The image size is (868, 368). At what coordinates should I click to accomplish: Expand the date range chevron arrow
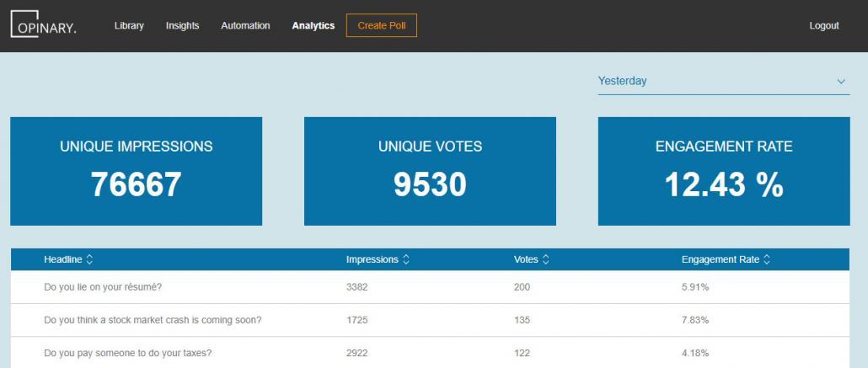pos(841,82)
